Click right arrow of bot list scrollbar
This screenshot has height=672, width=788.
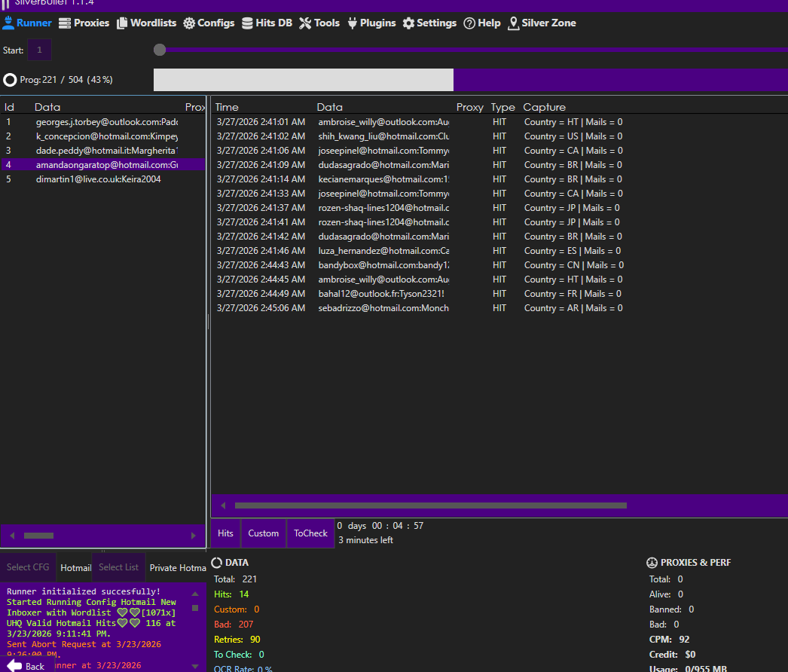[194, 536]
